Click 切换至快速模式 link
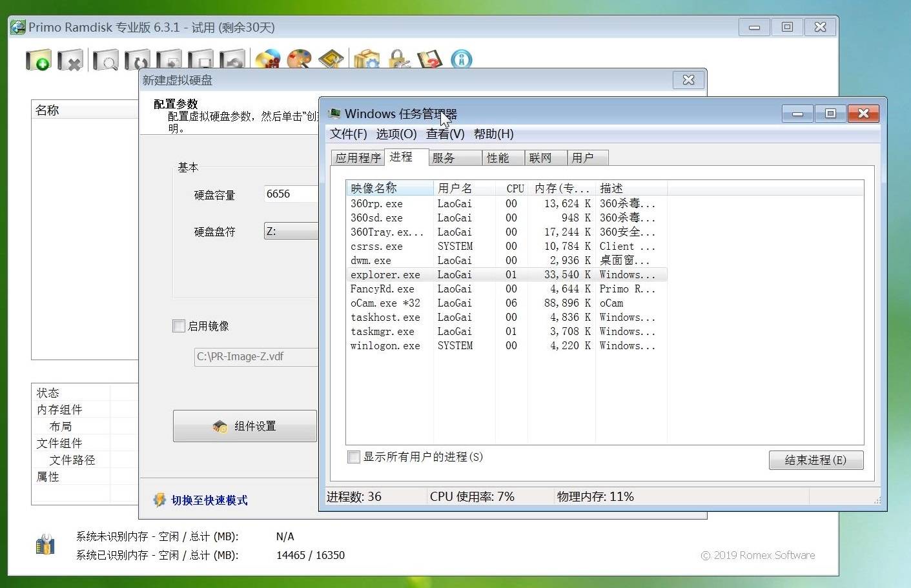 (209, 500)
